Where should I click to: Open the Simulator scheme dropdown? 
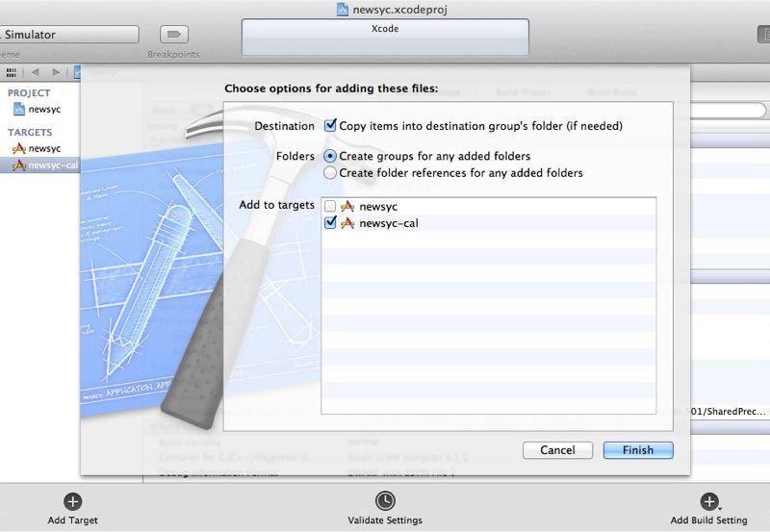pyautogui.click(x=67, y=35)
